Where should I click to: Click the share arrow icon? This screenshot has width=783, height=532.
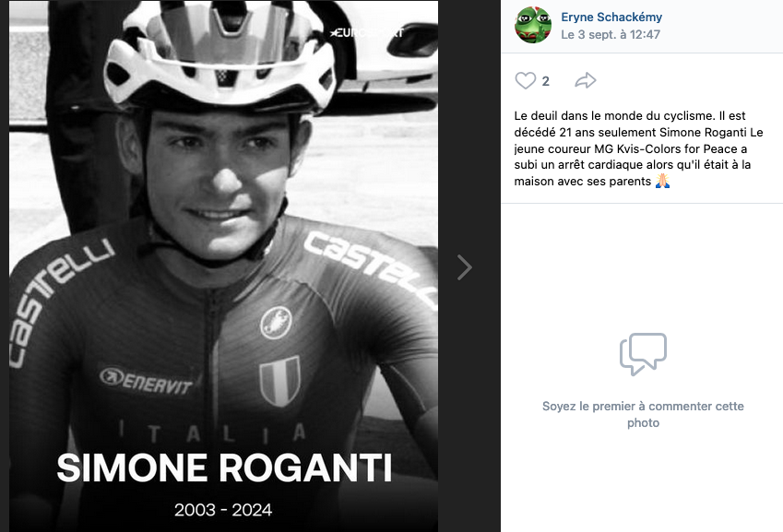point(585,81)
